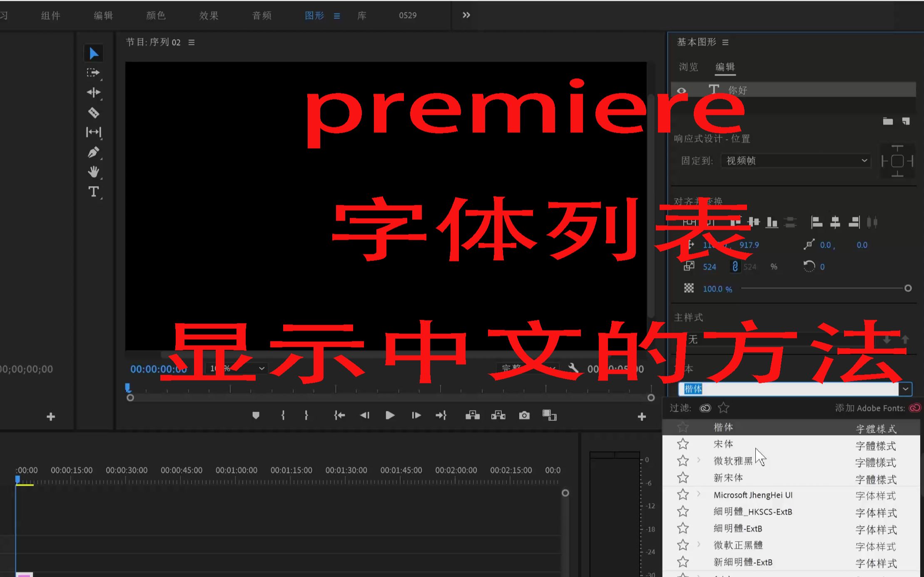Create new group folder in Essential Graphics

tap(888, 121)
